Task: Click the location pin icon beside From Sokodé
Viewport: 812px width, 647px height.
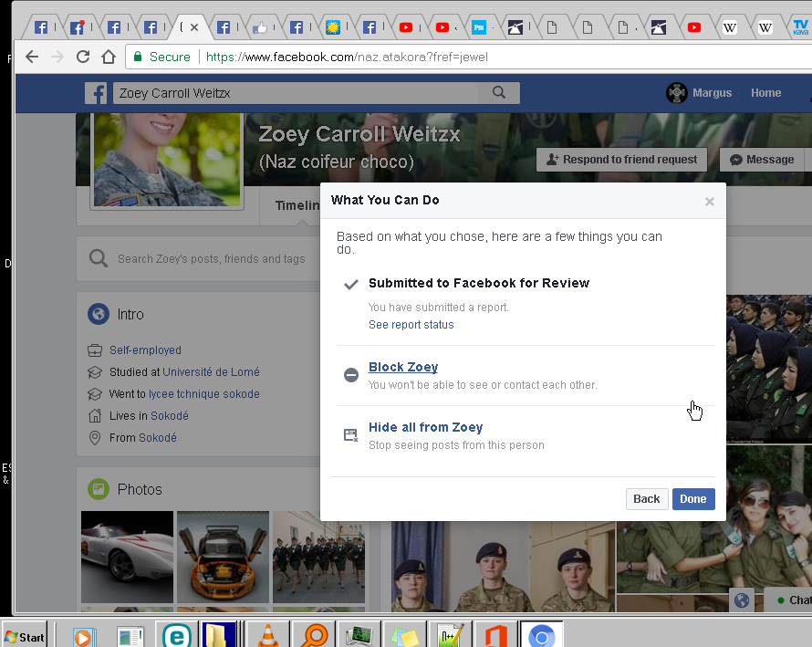Action: pyautogui.click(x=95, y=438)
